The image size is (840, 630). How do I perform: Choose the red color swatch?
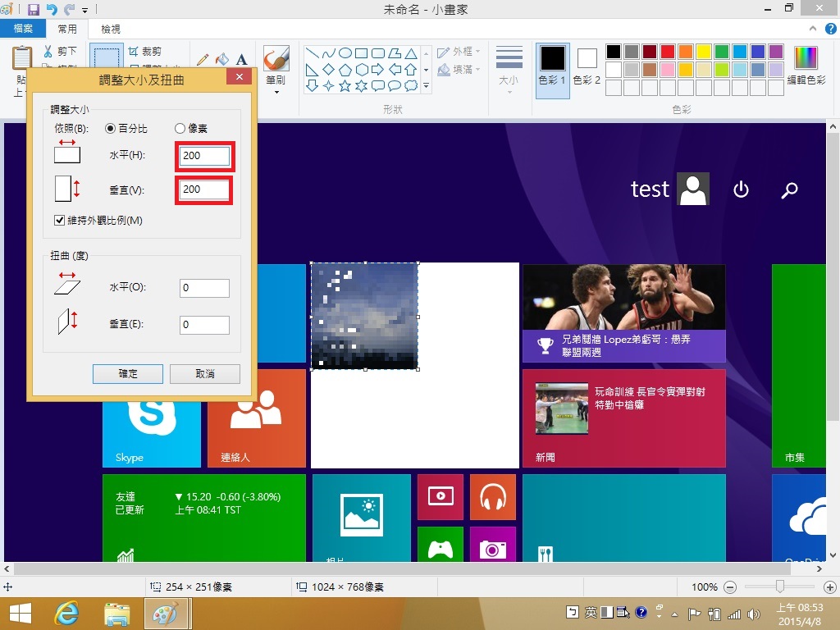click(x=668, y=52)
